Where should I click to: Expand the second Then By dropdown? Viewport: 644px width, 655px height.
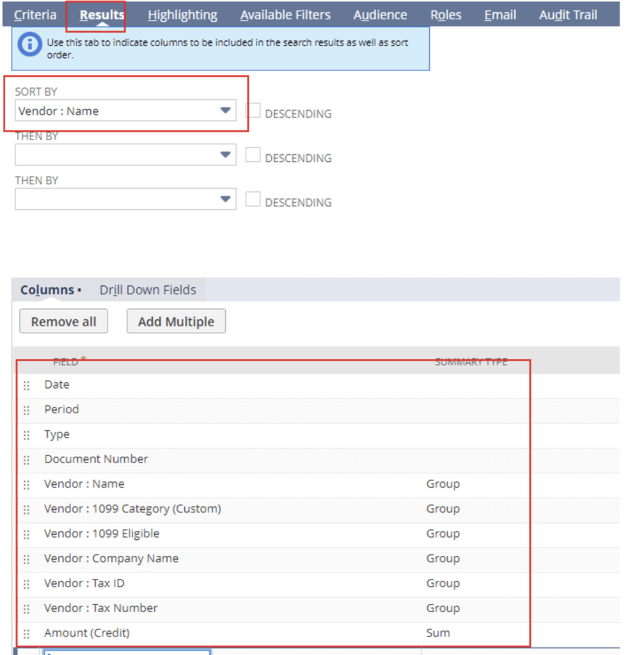(x=224, y=199)
